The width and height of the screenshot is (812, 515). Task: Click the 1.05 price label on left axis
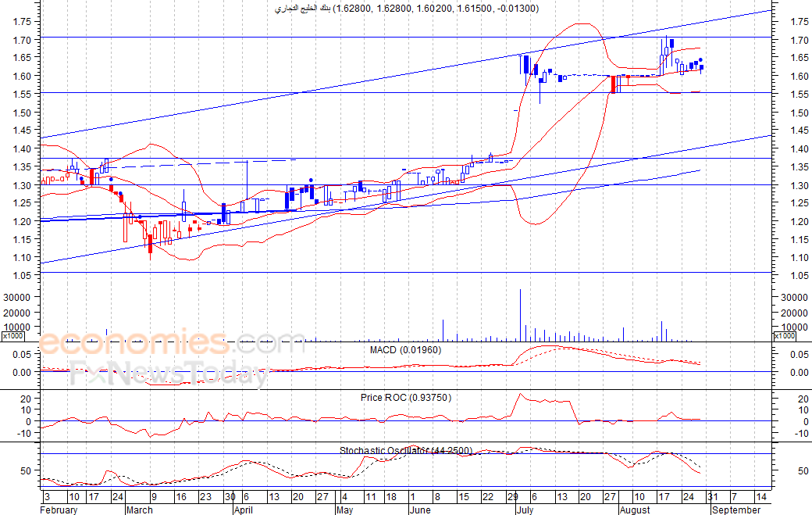tap(23, 276)
